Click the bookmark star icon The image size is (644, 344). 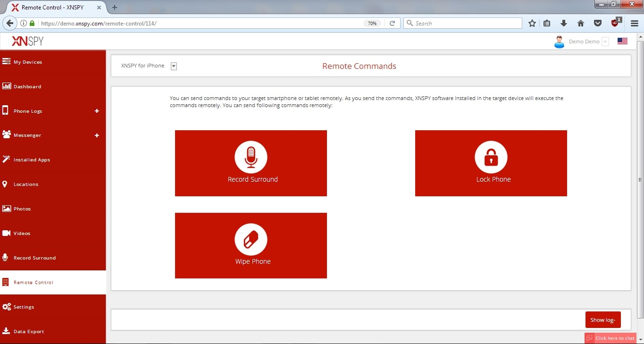(x=532, y=23)
